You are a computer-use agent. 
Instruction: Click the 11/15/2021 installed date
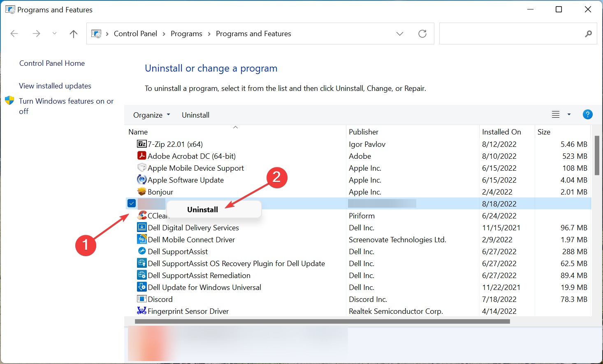point(501,228)
